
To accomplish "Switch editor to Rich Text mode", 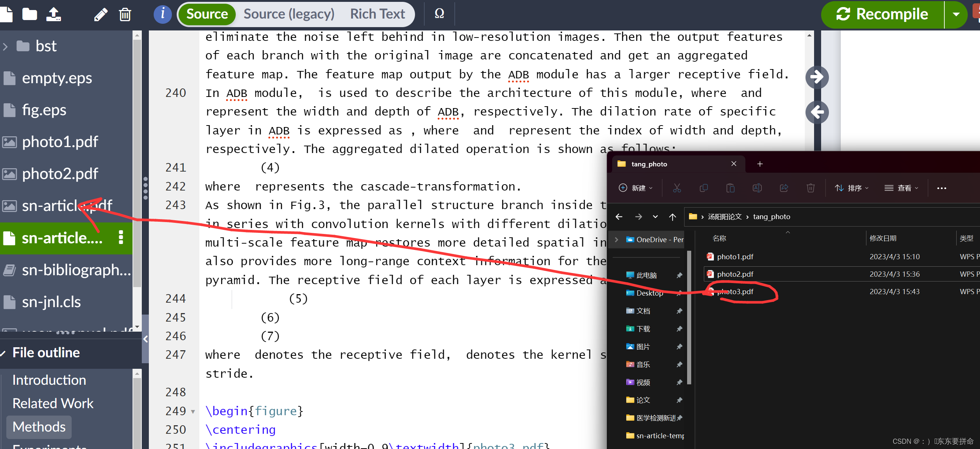I will pyautogui.click(x=378, y=14).
